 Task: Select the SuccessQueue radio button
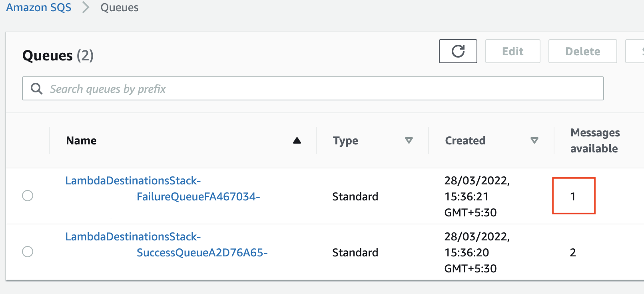pyautogui.click(x=28, y=252)
